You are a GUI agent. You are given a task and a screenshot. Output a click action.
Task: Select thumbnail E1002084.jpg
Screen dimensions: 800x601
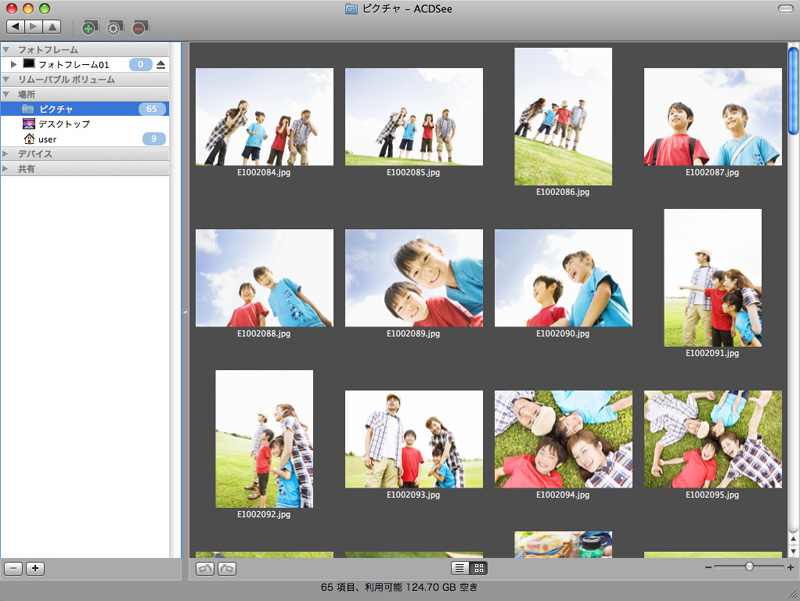click(264, 117)
